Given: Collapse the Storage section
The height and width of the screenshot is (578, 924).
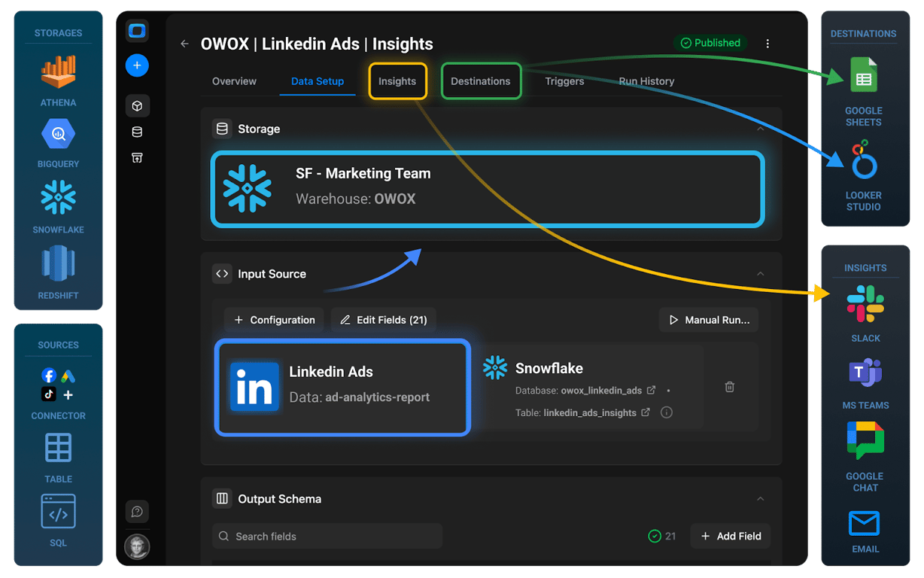Looking at the screenshot, I should coord(760,129).
